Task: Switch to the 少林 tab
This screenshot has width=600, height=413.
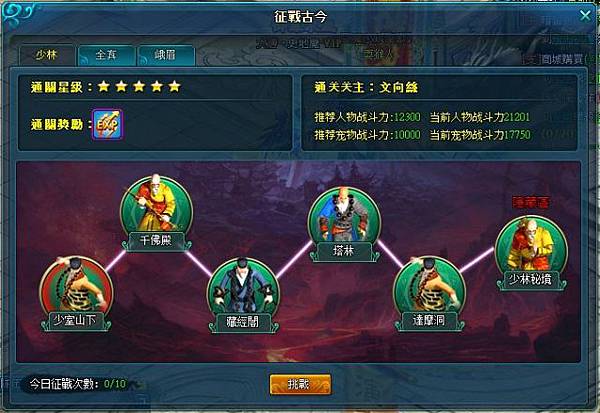Action: pos(47,55)
